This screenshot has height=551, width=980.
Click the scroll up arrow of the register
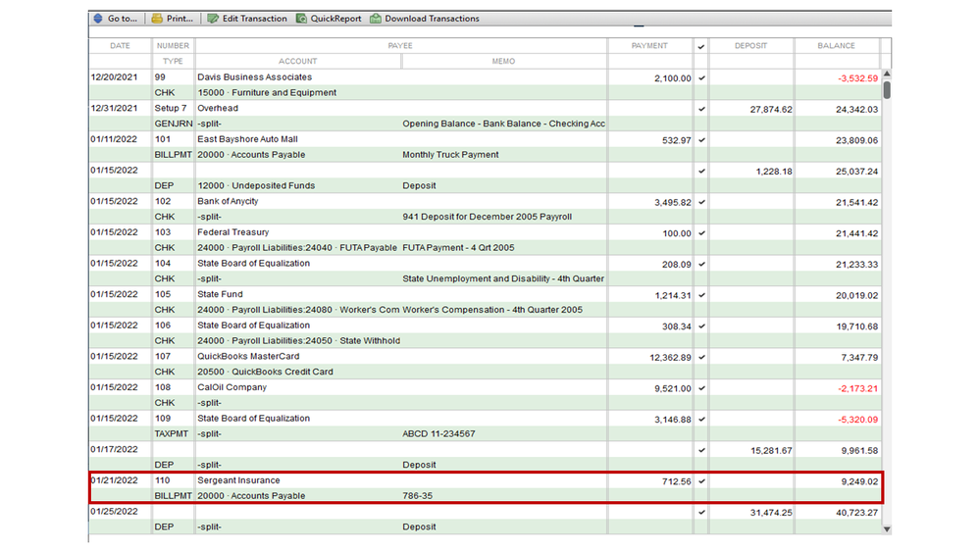pos(887,75)
